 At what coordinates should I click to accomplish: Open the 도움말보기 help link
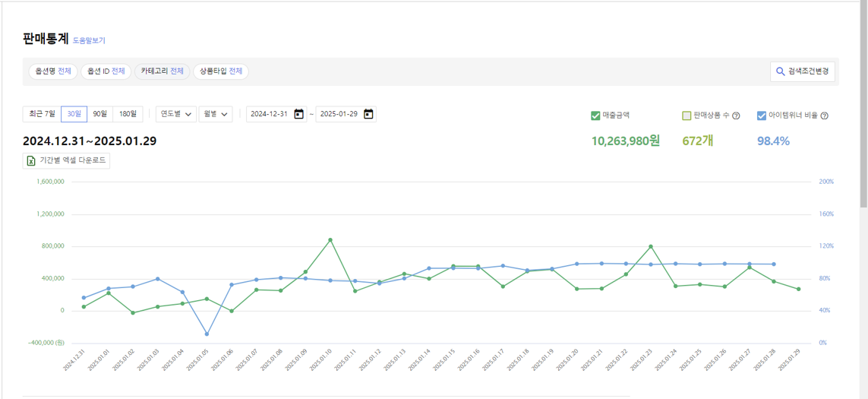(x=89, y=40)
